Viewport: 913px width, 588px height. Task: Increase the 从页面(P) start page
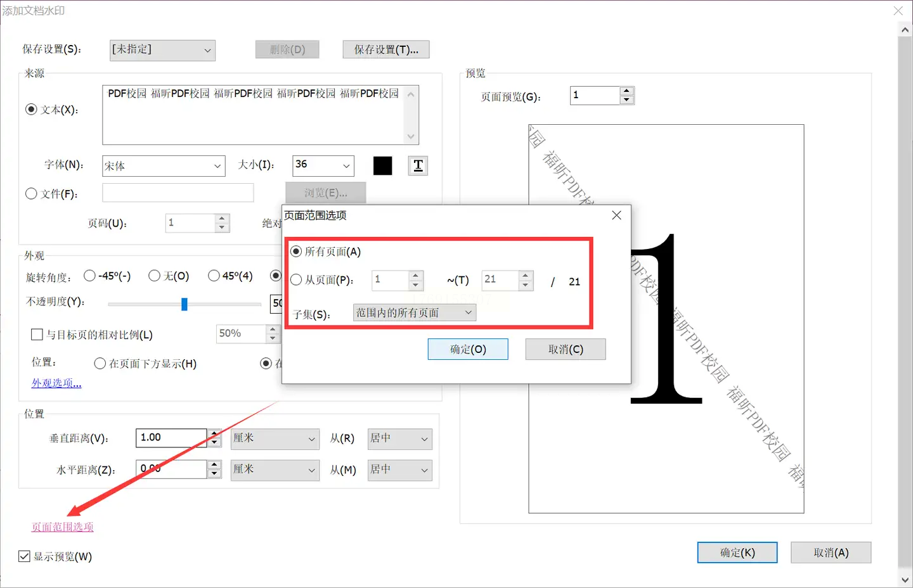(416, 276)
